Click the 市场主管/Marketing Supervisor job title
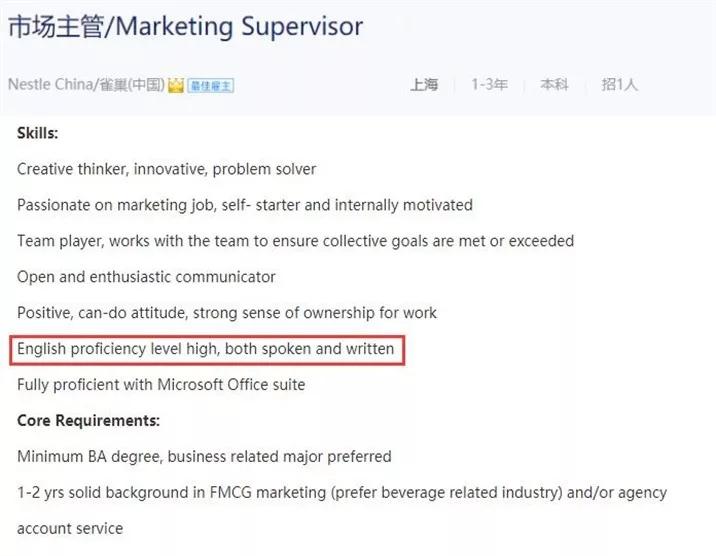This screenshot has height=556, width=716. pyautogui.click(x=185, y=27)
